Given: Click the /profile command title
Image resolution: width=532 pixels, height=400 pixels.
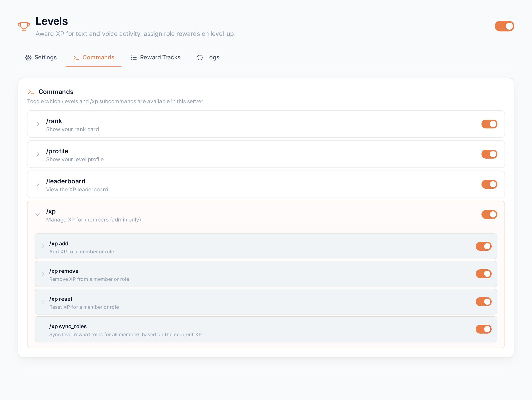Looking at the screenshot, I should 57,151.
